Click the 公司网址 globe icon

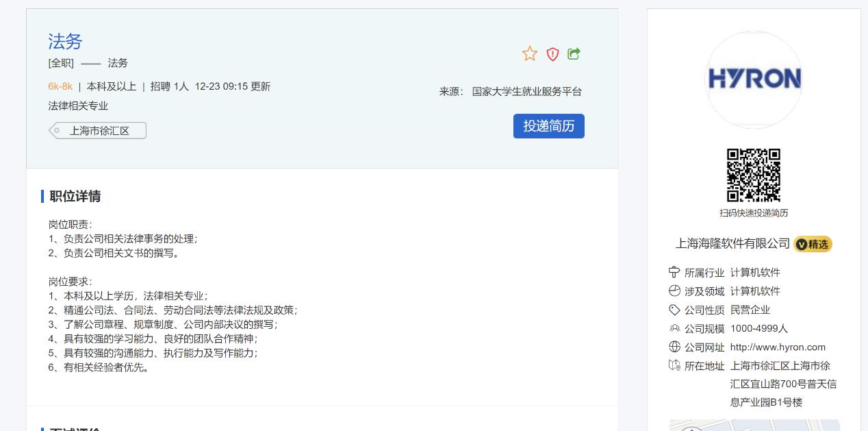(674, 347)
